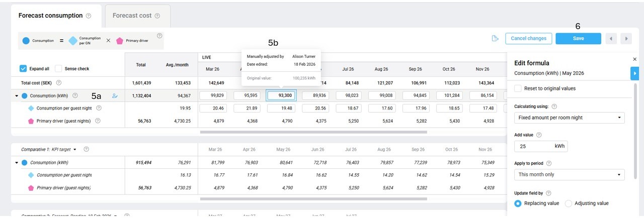
Task: Open help icon beside Calculating using label
Action: click(x=554, y=106)
